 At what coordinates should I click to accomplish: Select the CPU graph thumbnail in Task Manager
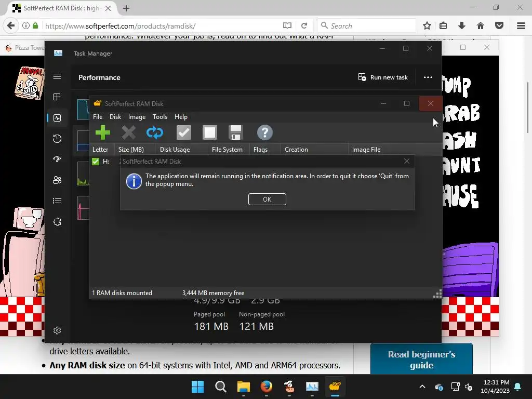click(83, 110)
